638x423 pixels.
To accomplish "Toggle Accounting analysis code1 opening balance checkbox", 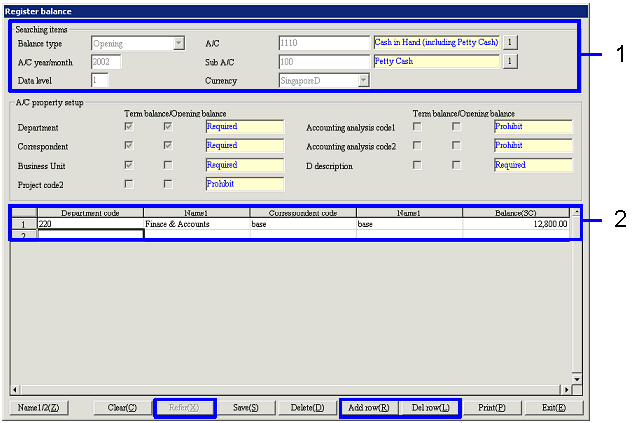I will [457, 127].
